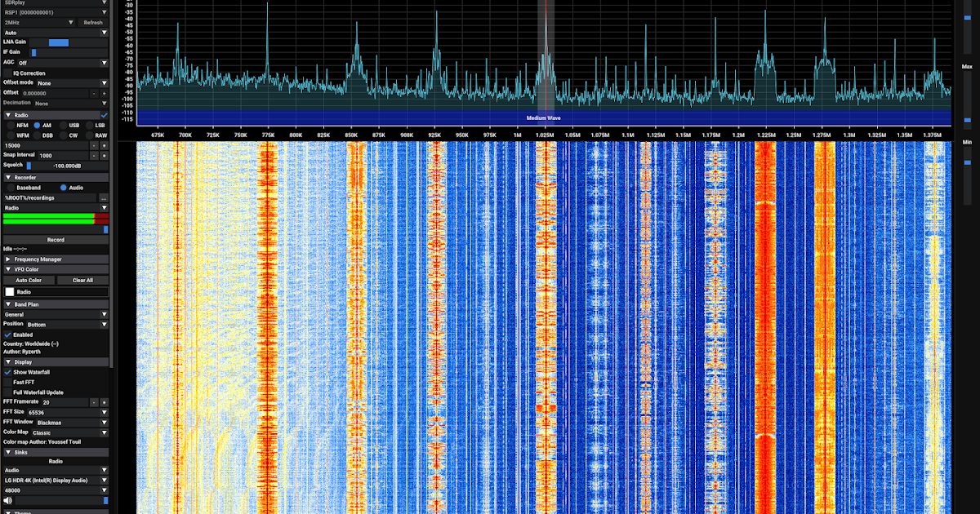Image resolution: width=980 pixels, height=514 pixels.
Task: Mute the audio output speaker icon
Action: (8, 501)
